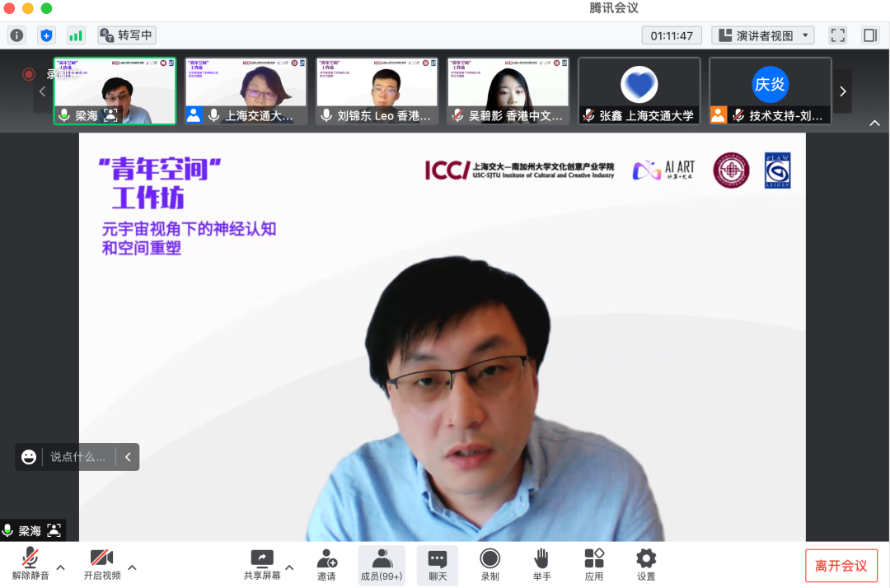Click the red 离开会议 button

[x=841, y=566]
